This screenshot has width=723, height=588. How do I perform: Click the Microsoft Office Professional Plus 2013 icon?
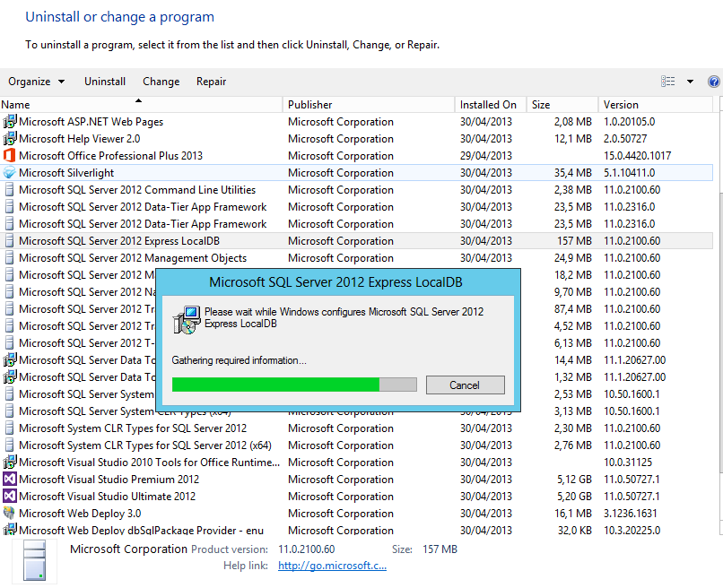pos(10,156)
